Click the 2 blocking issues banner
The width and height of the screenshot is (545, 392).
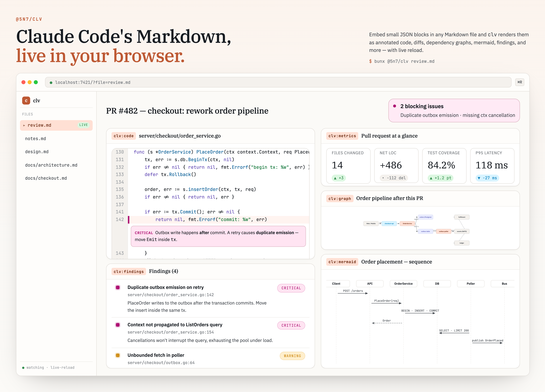pyautogui.click(x=454, y=111)
